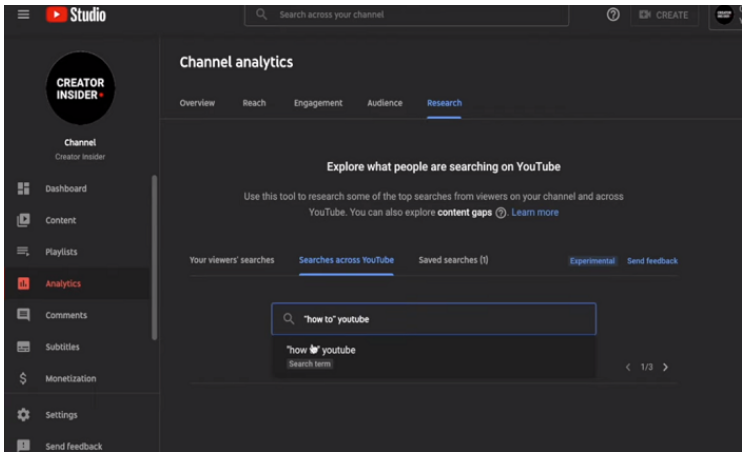The width and height of the screenshot is (743, 454).
Task: Click the sidebar scrollbar
Action: (154, 258)
